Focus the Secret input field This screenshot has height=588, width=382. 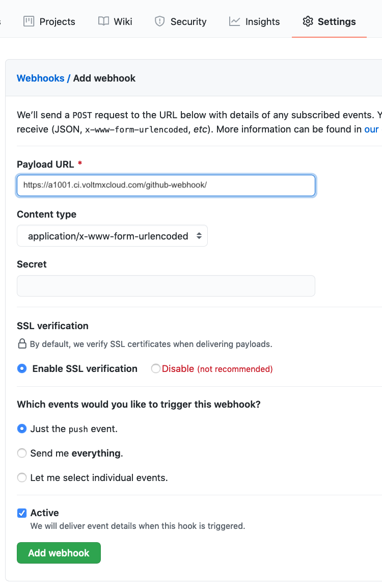(166, 286)
